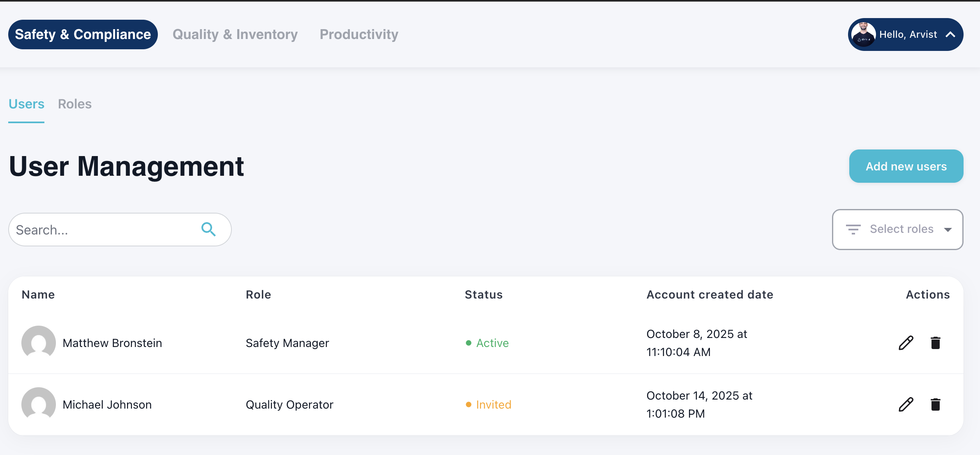Select the orange Invited status indicator
The width and height of the screenshot is (980, 455).
469,404
